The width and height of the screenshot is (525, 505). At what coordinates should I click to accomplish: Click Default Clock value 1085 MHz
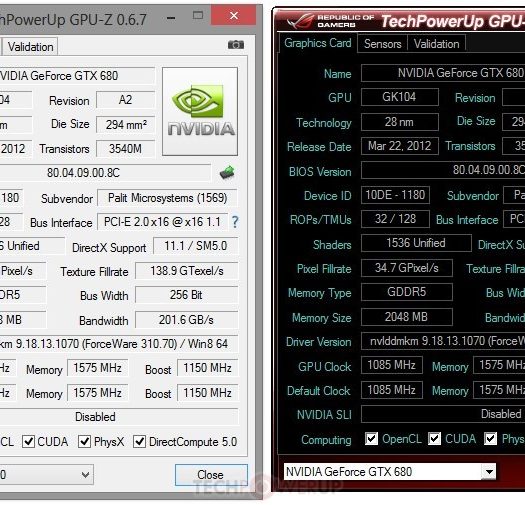coord(392,390)
